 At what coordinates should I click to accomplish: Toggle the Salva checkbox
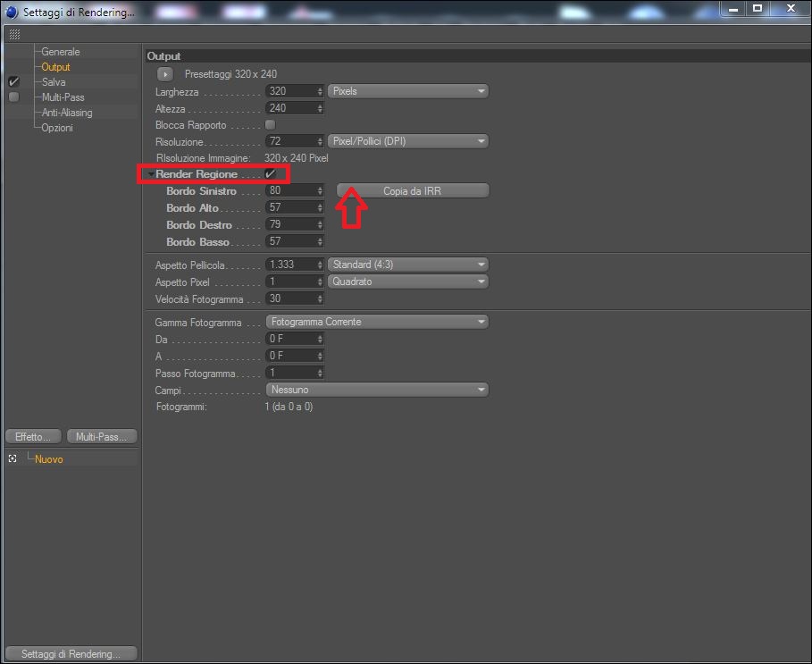point(14,81)
